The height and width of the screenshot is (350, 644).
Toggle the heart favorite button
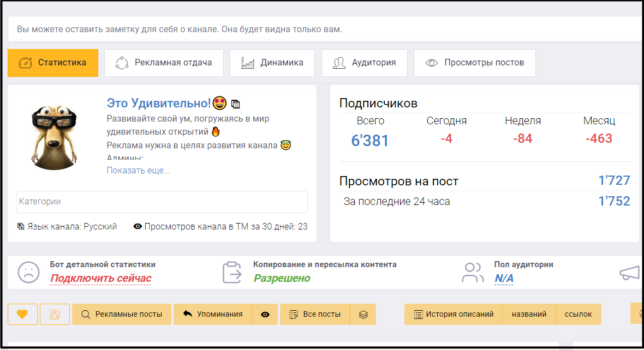[x=22, y=314]
